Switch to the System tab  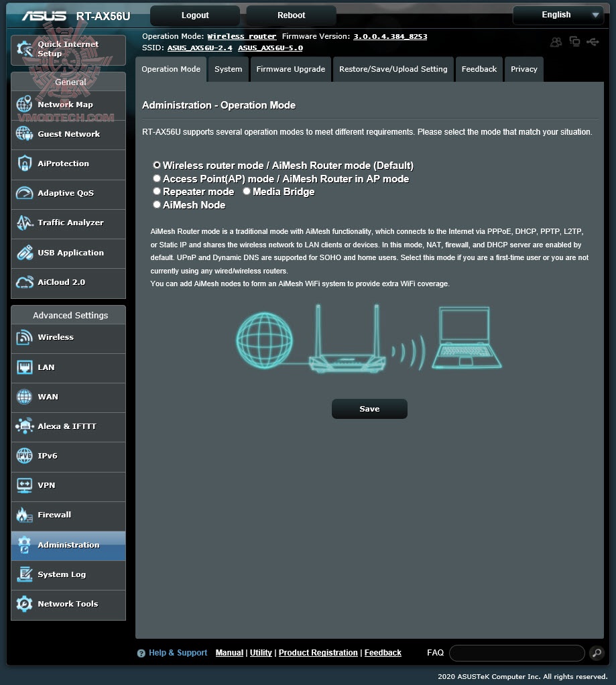[x=228, y=69]
